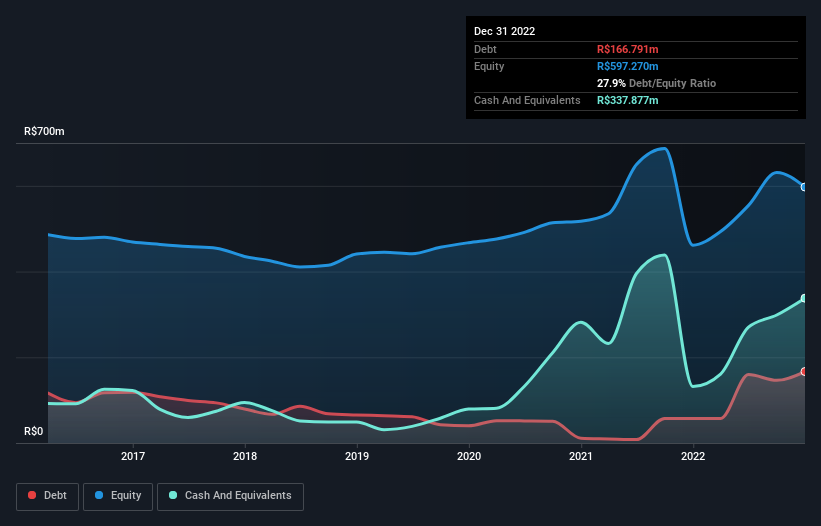Click the 2020 x-axis label
This screenshot has height=526, width=821.
coord(469,456)
